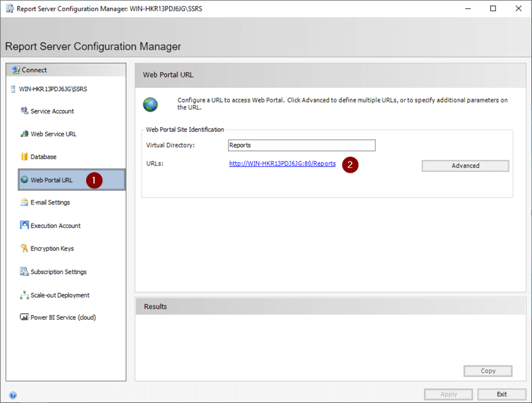
Task: Click the Apply button
Action: click(449, 394)
